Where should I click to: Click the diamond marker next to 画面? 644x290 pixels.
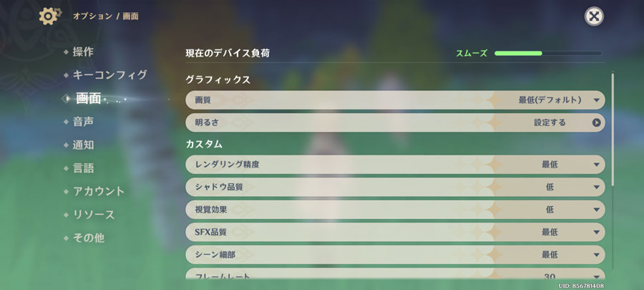(66, 99)
